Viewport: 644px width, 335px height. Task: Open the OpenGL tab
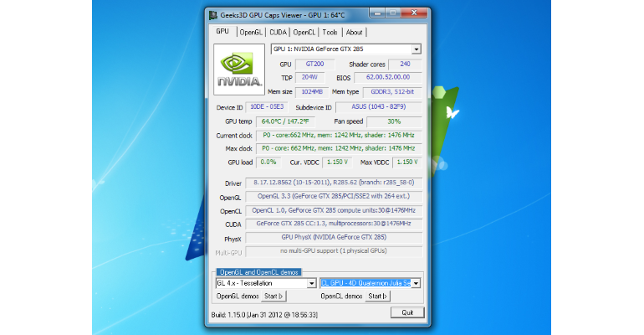[x=251, y=32]
